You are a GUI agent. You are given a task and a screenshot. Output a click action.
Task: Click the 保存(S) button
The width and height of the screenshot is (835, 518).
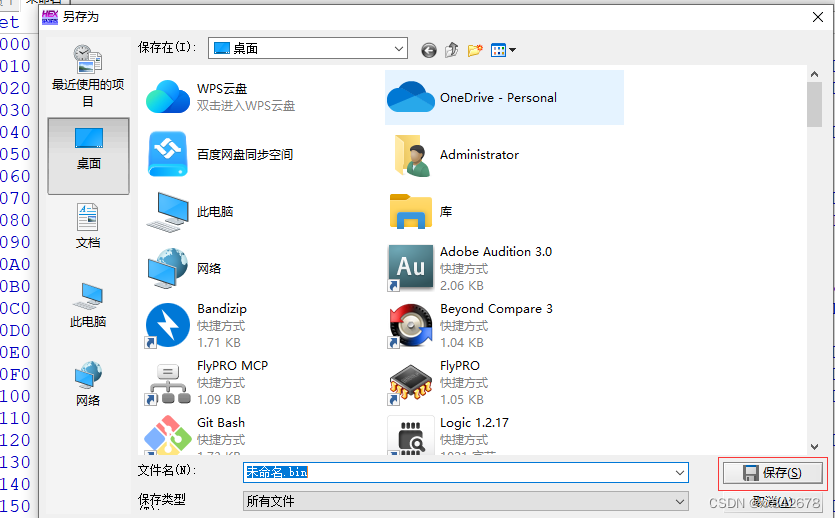pos(772,473)
